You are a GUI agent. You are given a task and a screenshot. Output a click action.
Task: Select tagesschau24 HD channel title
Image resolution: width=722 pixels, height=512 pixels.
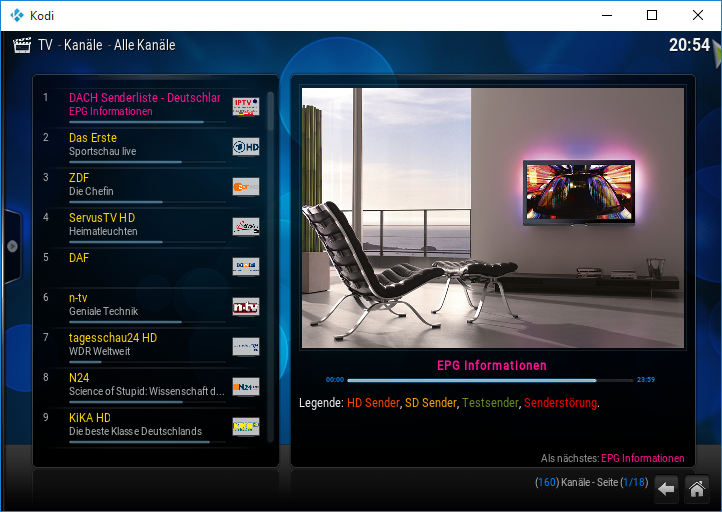click(x=113, y=338)
